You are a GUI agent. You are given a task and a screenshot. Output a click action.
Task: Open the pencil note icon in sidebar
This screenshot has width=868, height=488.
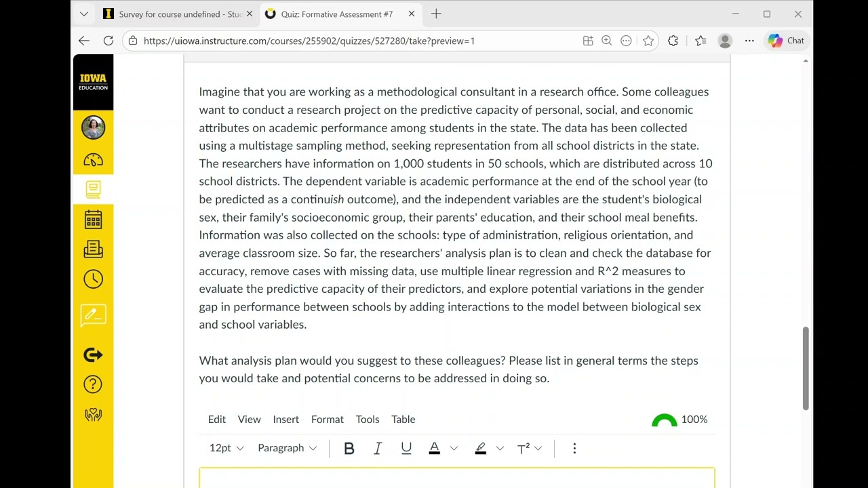coord(94,316)
